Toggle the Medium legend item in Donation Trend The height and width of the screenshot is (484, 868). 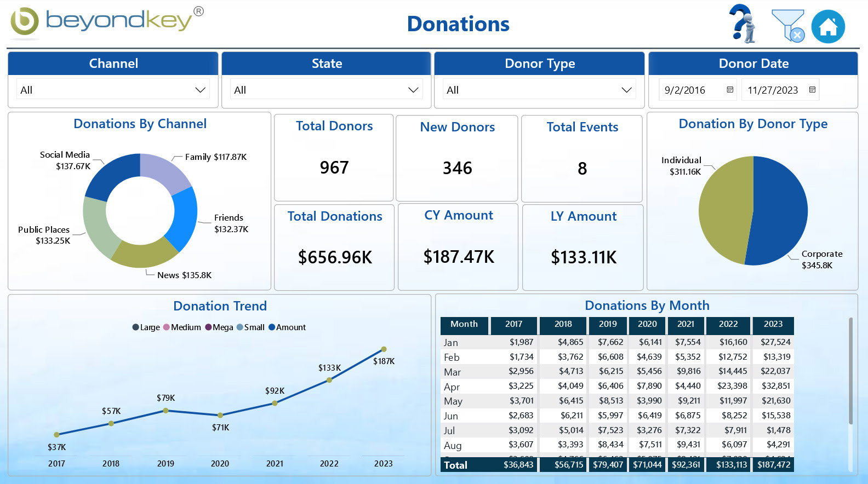[182, 327]
